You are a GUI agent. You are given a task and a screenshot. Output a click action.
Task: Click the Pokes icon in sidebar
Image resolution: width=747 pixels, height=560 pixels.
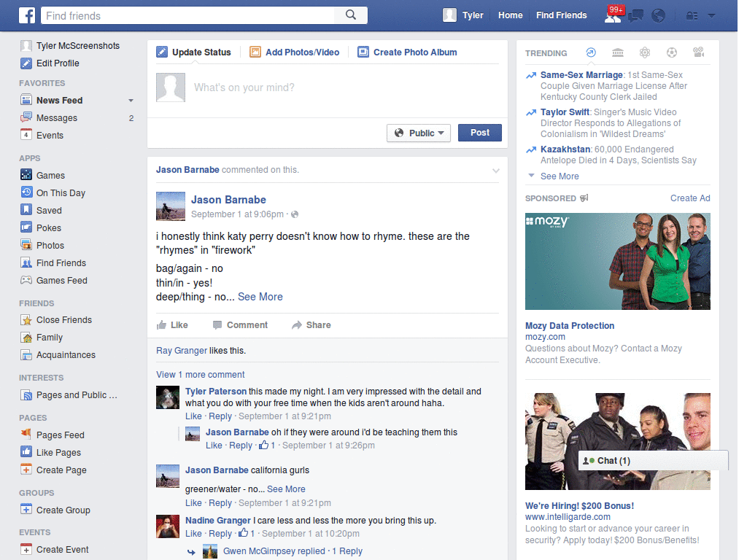(26, 227)
